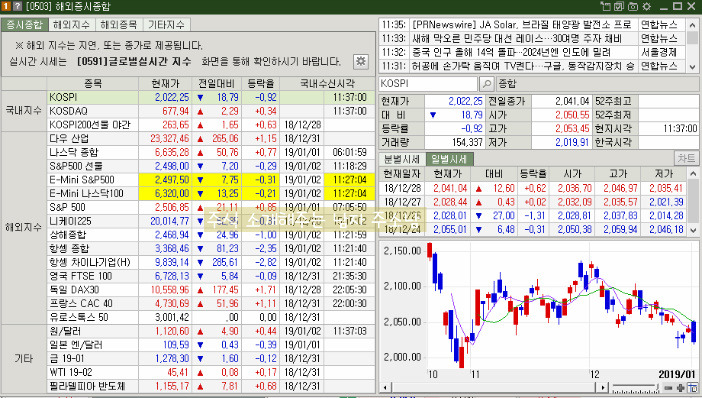
Task: Click the 18/12/24 daily quote row
Action: (533, 230)
